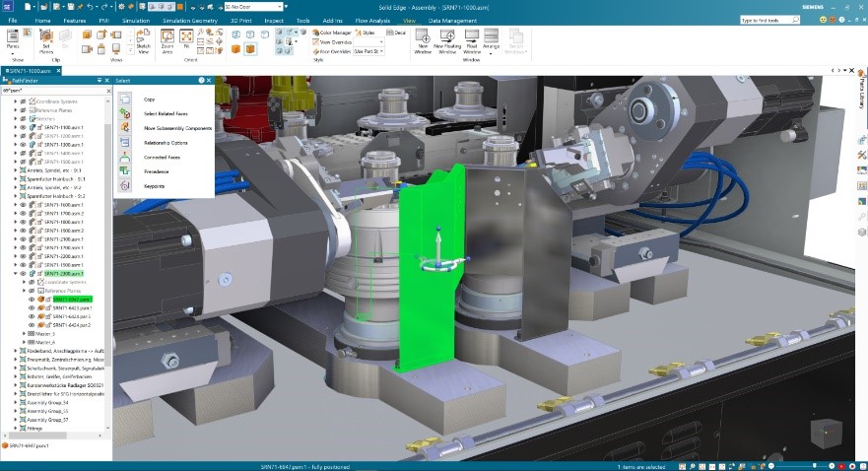Open the Data Management ribbon tab

[453, 21]
